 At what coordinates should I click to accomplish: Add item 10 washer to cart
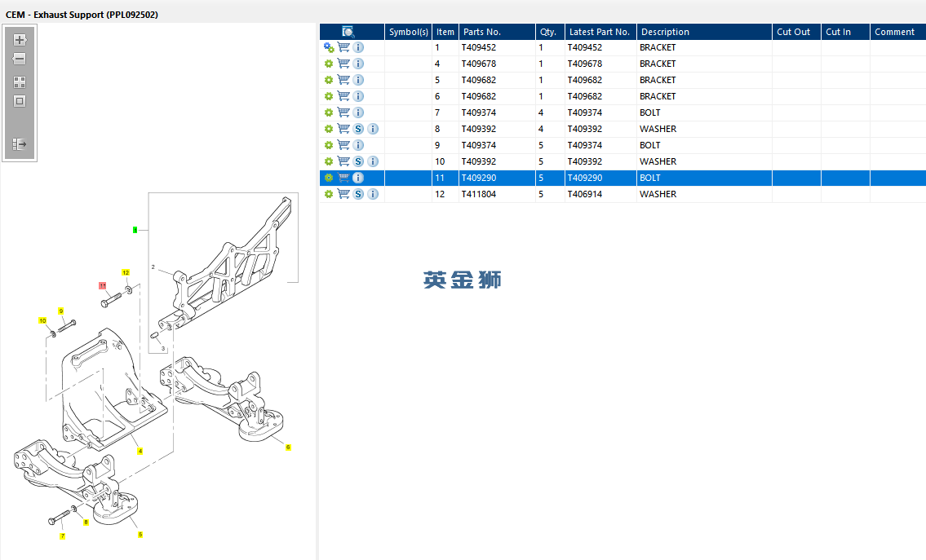coord(343,161)
